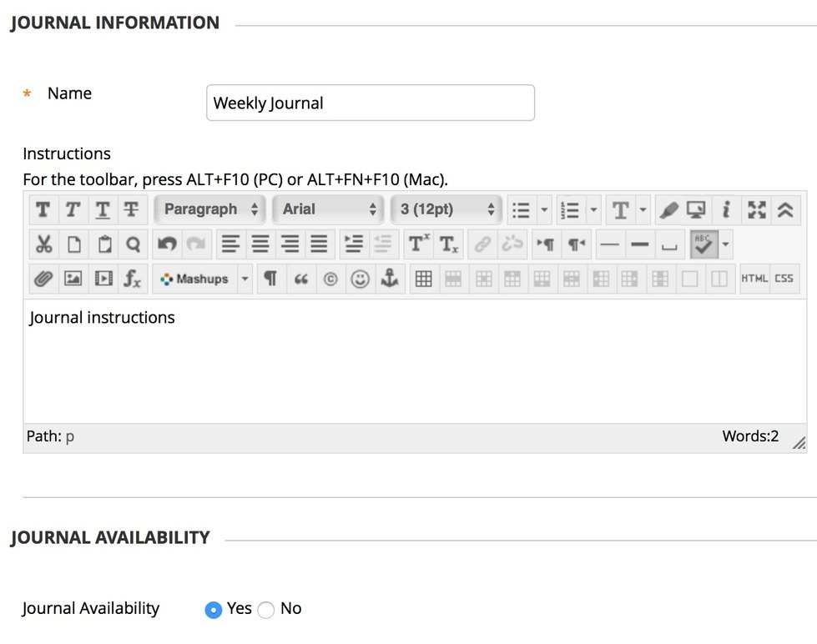Open the Arial font family dropdown

point(329,209)
